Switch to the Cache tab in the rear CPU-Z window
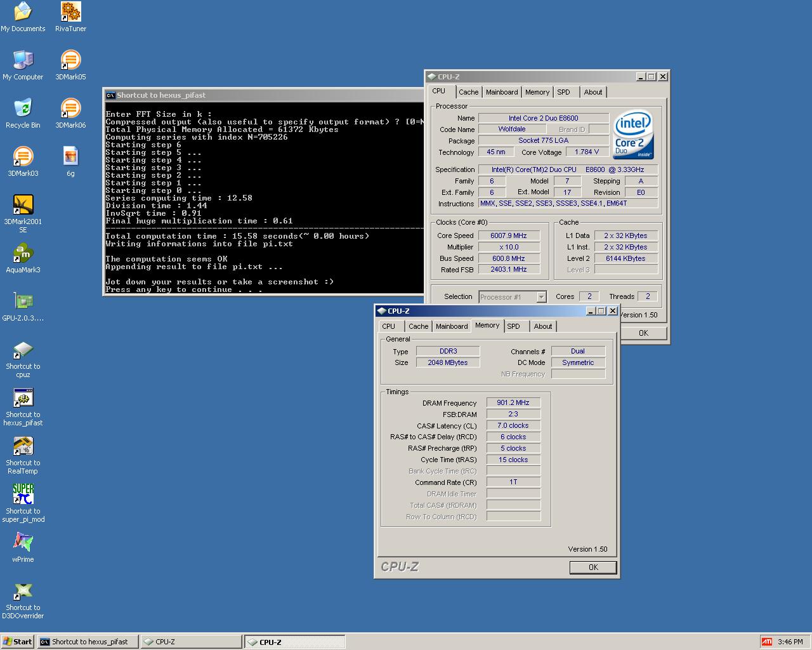Image resolution: width=812 pixels, height=650 pixels. [468, 92]
